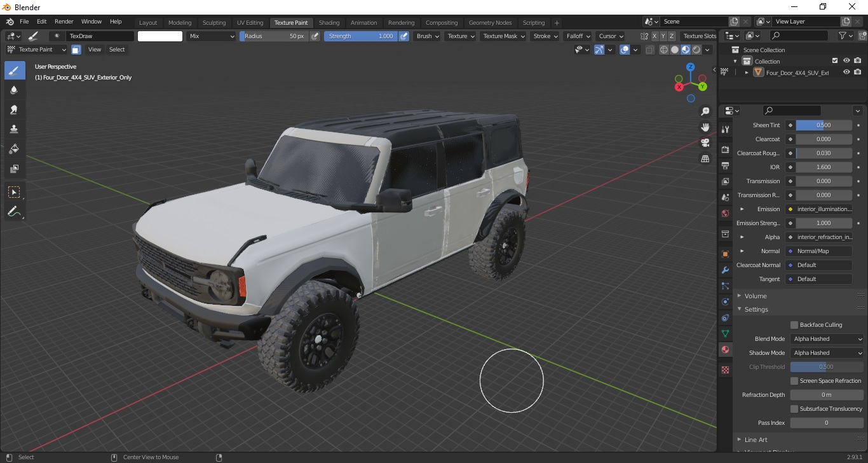Viewport: 868px width, 463px height.
Task: Click the zoom magnifier viewport gizmo
Action: (x=705, y=112)
